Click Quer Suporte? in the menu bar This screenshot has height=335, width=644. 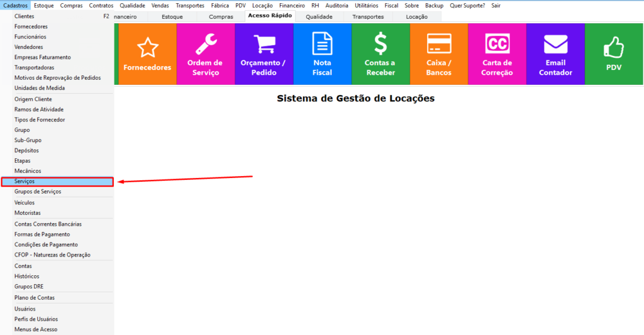click(467, 5)
